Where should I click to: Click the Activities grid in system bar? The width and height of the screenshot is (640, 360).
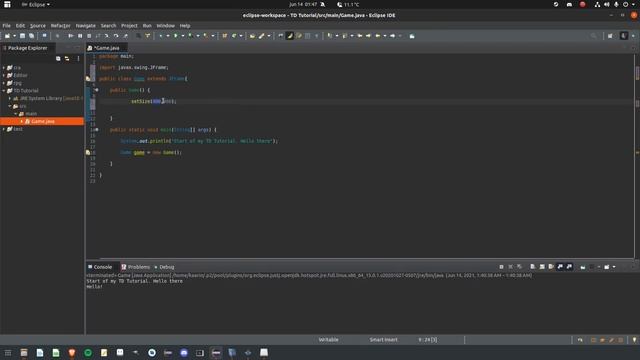click(7, 4)
